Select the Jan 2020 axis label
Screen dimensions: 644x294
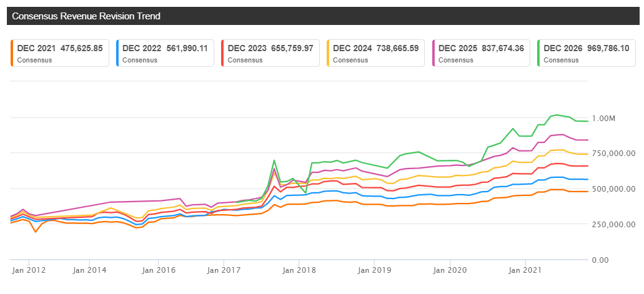pos(450,270)
